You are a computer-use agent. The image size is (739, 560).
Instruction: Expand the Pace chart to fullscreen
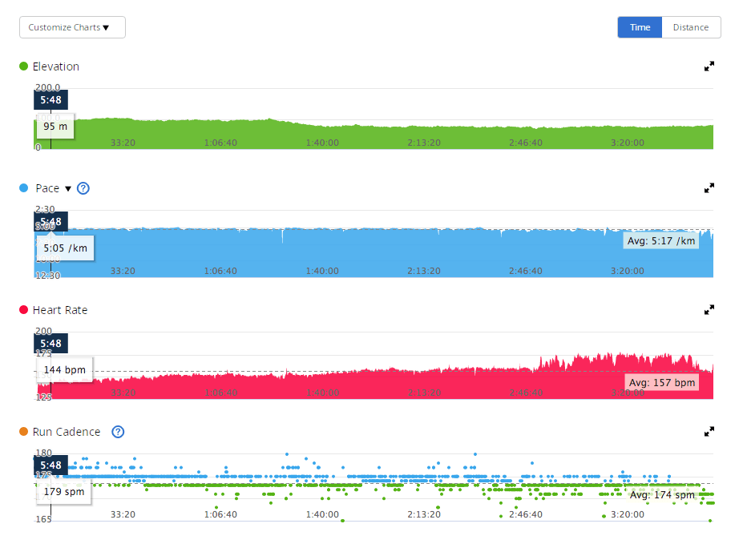pos(709,188)
